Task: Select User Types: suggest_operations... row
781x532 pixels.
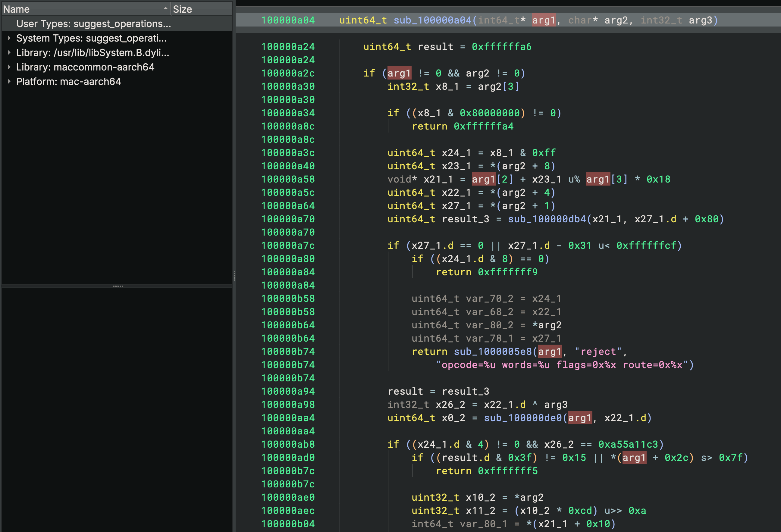Action: [117, 23]
